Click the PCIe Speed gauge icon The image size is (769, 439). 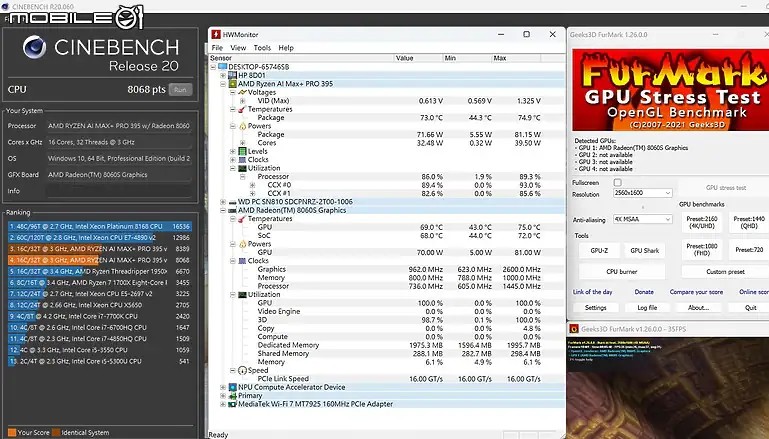pyautogui.click(x=243, y=370)
